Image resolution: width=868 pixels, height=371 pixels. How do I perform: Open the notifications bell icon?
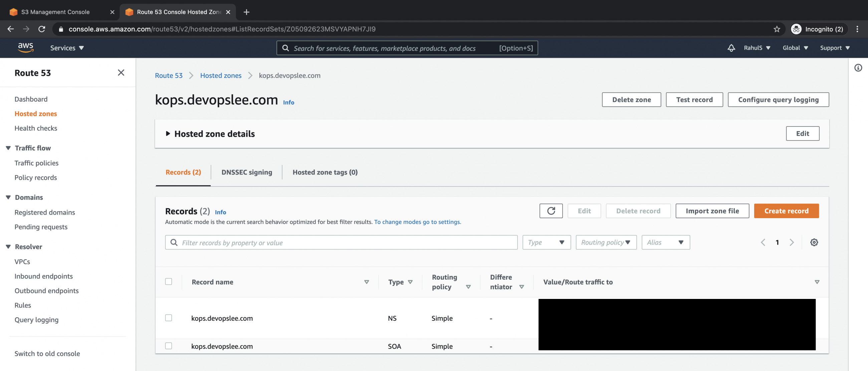731,48
